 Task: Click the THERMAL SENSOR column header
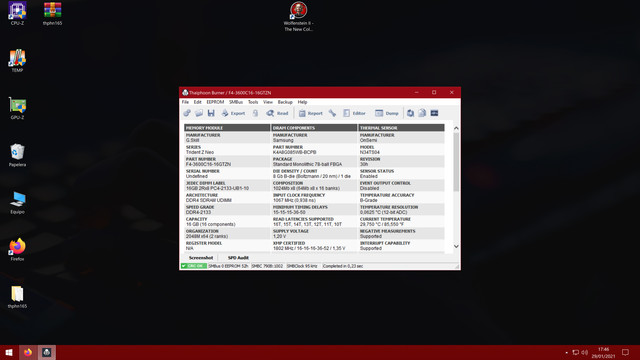pyautogui.click(x=401, y=128)
